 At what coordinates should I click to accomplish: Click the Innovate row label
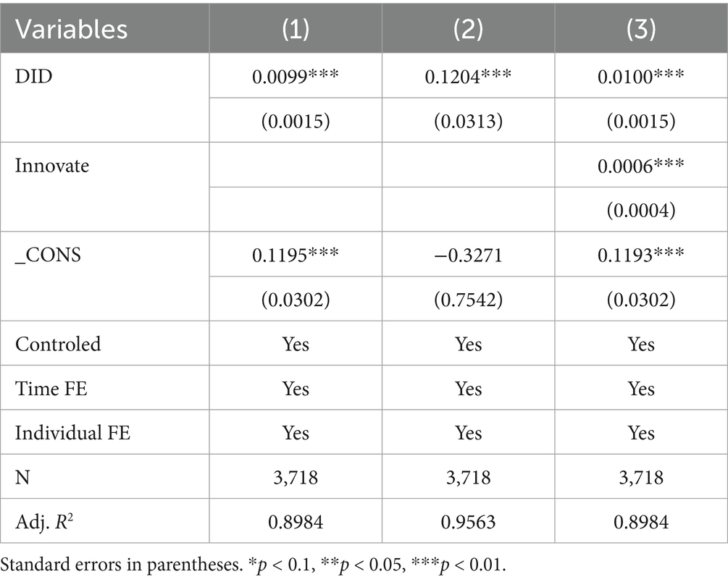(52, 166)
